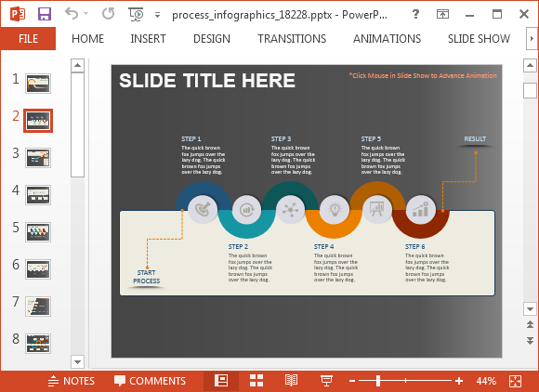Switch to Reading View
Image resolution: width=539 pixels, height=392 pixels.
pos(291,381)
